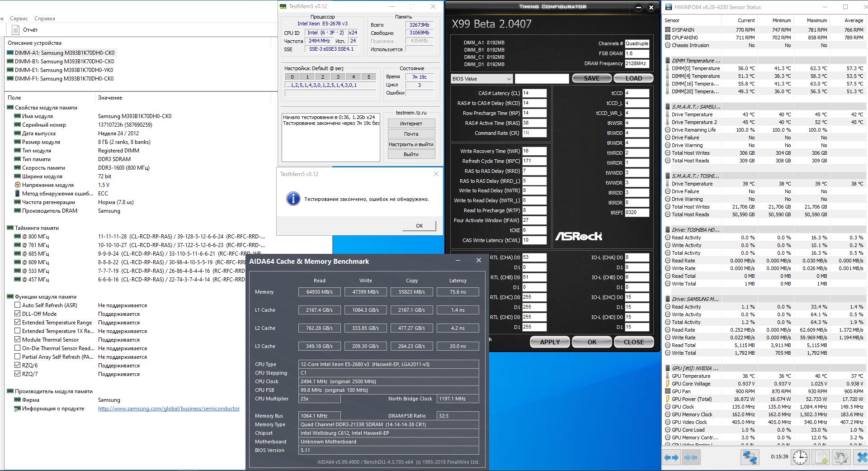Open the Справка menu in AIDA64
The width and height of the screenshot is (868, 471).
[x=45, y=19]
